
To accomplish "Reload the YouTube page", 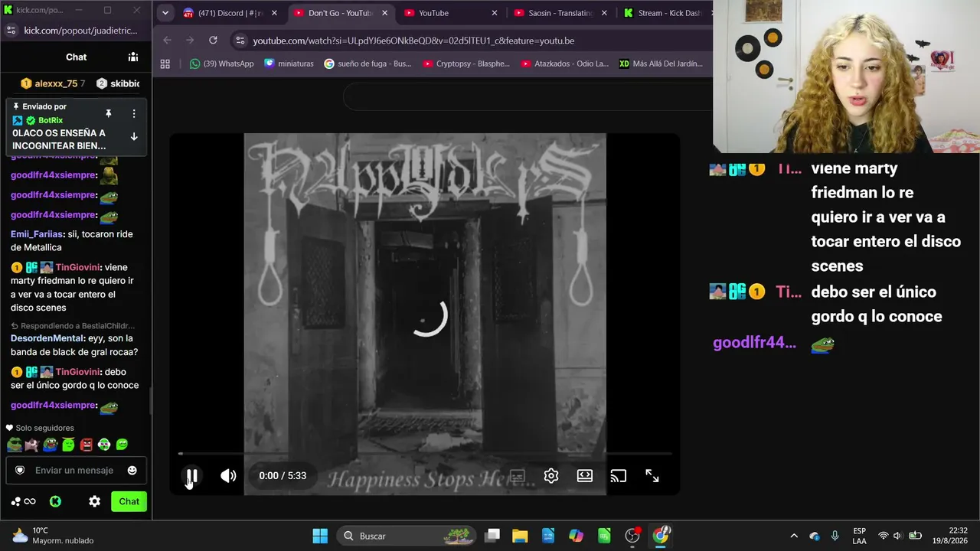I will pos(213,40).
